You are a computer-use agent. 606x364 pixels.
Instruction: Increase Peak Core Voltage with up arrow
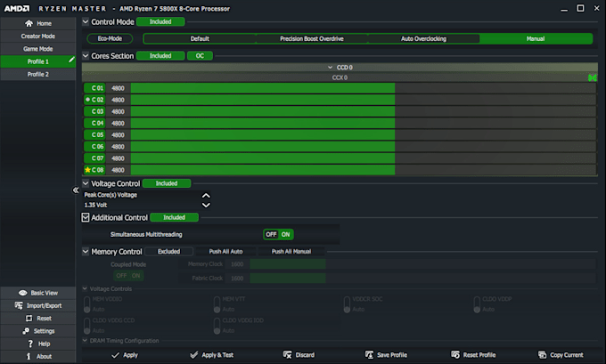(x=206, y=195)
